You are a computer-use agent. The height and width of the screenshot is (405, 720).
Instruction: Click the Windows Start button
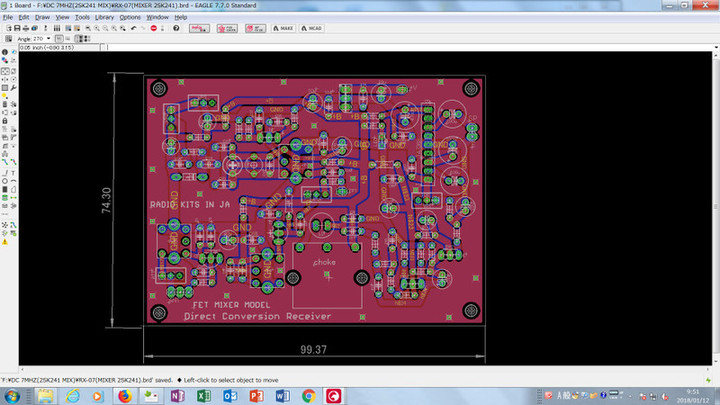click(x=13, y=396)
